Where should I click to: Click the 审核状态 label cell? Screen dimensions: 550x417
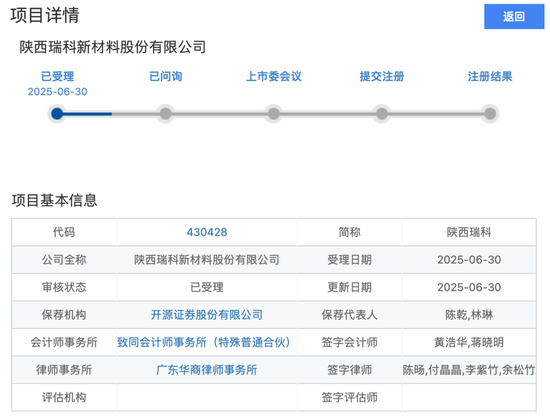coord(64,287)
